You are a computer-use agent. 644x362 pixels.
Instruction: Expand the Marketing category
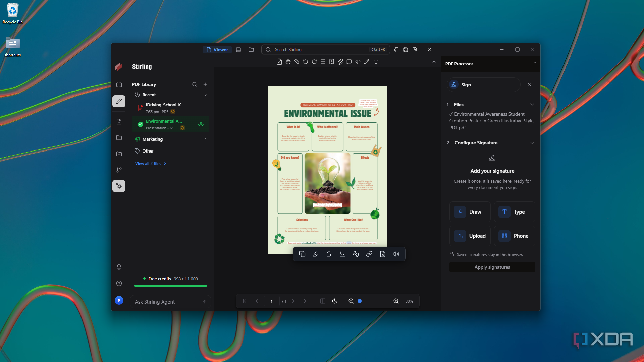click(x=171, y=139)
